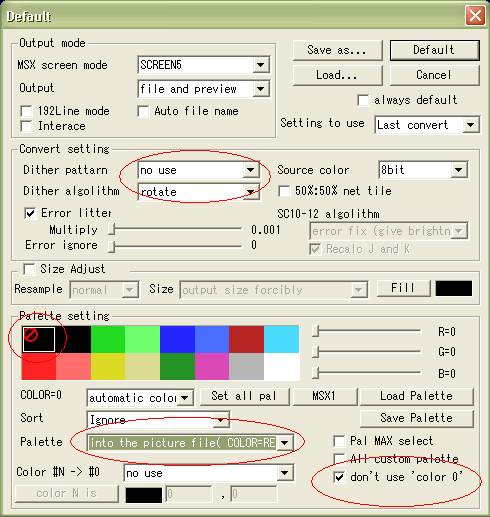Select the medium blue palette swatch

[212, 339]
